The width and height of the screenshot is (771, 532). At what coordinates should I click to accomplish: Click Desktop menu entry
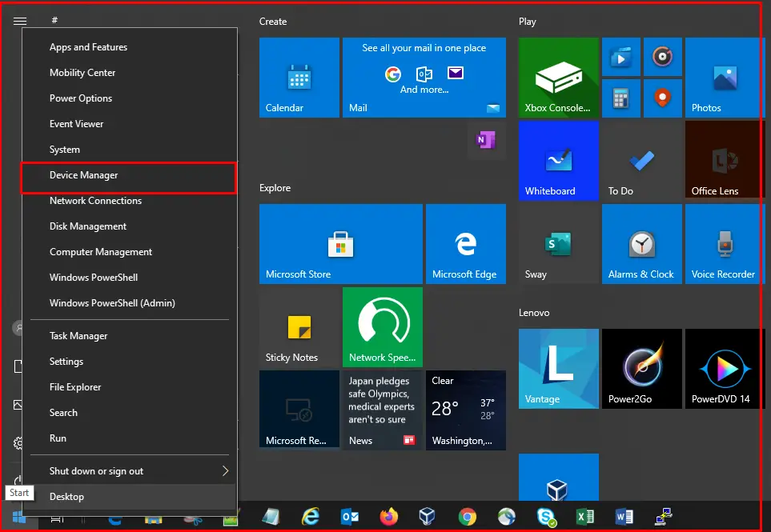point(130,497)
